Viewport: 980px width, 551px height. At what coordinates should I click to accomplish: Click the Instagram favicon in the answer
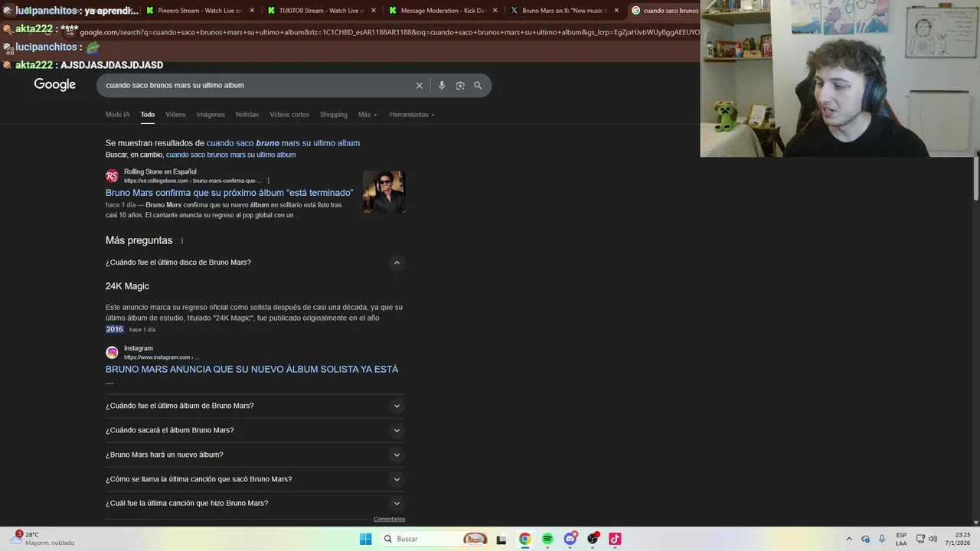[x=113, y=353]
